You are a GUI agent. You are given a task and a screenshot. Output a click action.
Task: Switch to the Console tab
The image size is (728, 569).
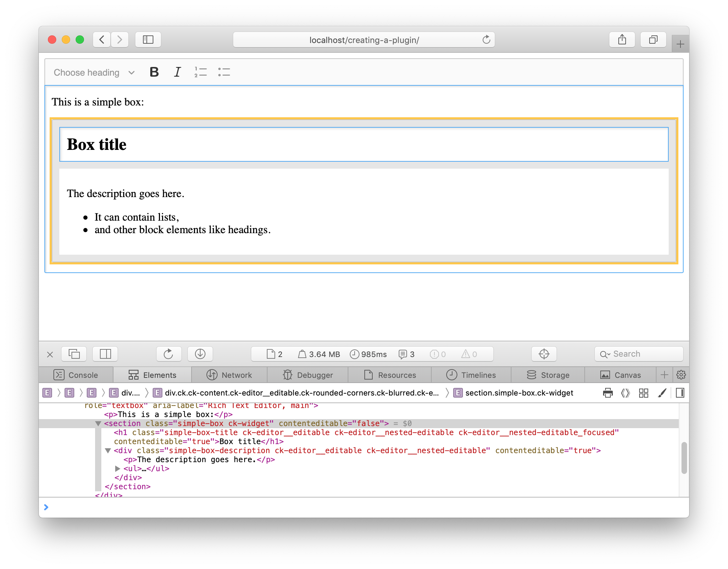[x=76, y=375]
